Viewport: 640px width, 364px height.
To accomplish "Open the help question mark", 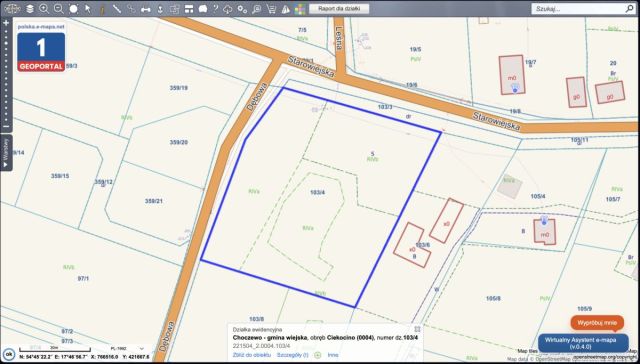I will point(216,9).
